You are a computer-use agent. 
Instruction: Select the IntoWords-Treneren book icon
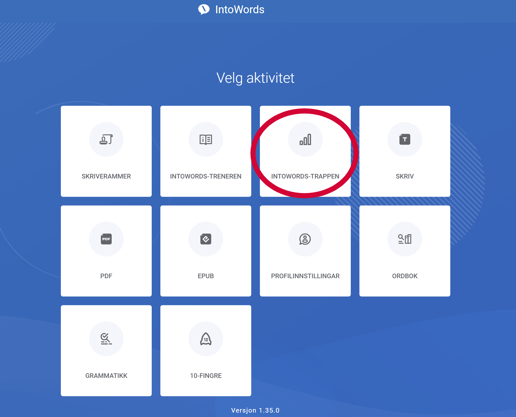206,139
